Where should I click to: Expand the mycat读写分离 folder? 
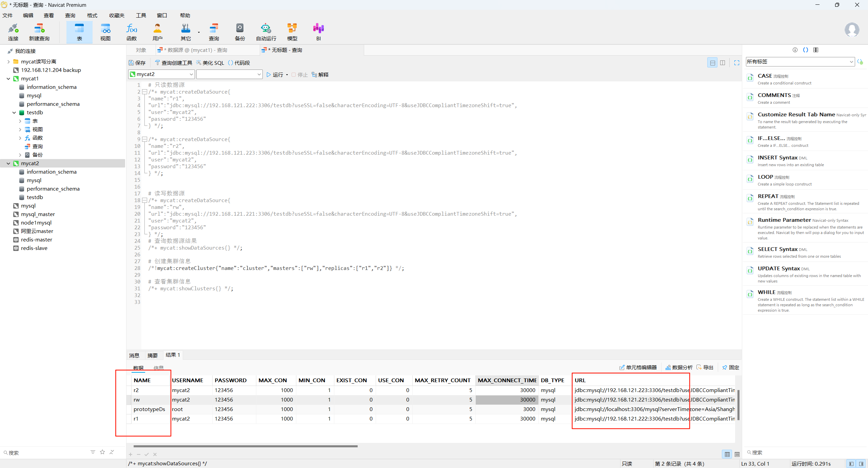click(x=8, y=62)
